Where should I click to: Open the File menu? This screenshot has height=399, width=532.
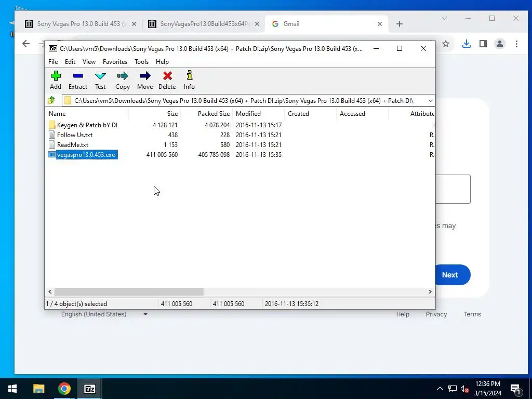[x=53, y=62]
